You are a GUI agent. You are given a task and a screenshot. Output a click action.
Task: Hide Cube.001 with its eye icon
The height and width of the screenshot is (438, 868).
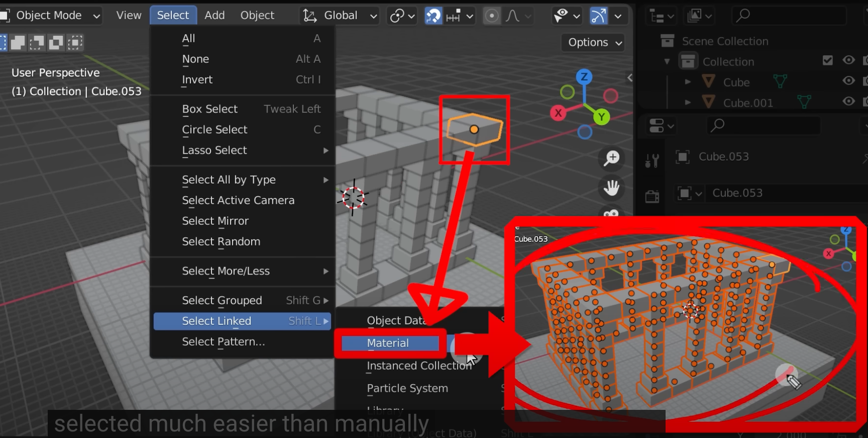tap(848, 102)
